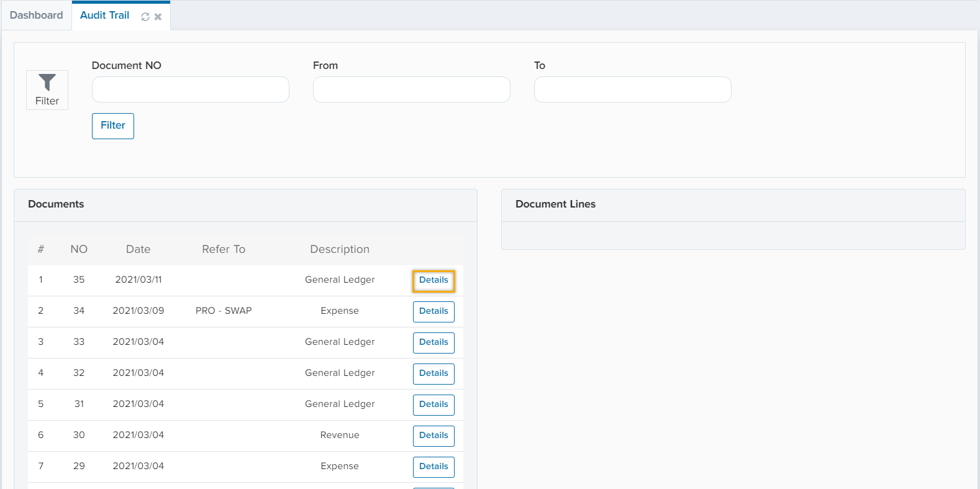Focus the From date field
Viewport: 980px width, 489px height.
click(x=411, y=89)
